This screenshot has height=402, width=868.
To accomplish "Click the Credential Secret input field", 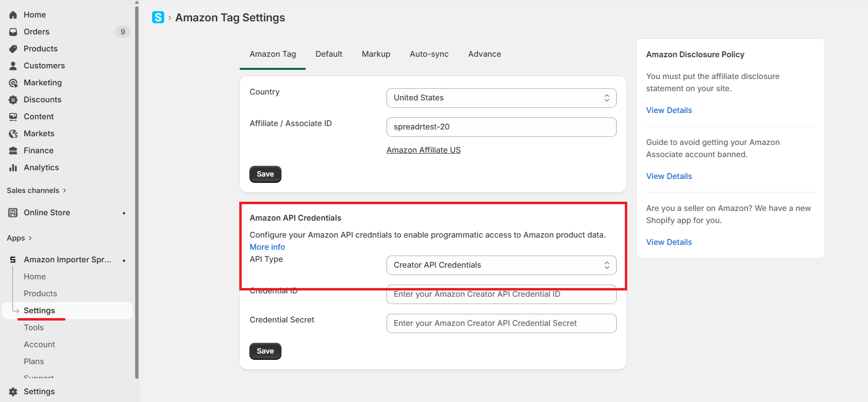I will [501, 323].
